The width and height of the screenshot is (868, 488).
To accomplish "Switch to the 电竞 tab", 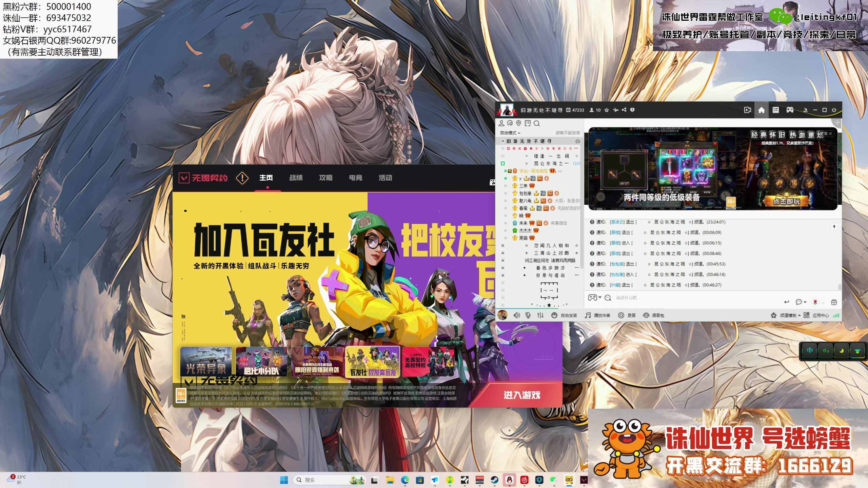I will point(356,178).
